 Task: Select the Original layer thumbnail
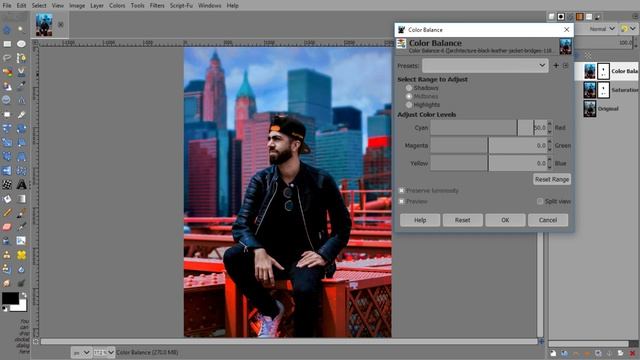[x=589, y=109]
